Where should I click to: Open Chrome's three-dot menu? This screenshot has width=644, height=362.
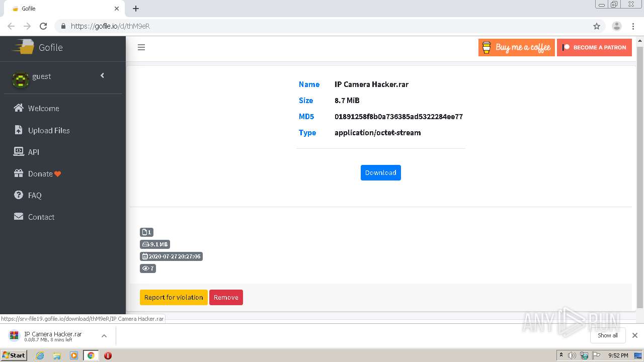[x=633, y=26]
